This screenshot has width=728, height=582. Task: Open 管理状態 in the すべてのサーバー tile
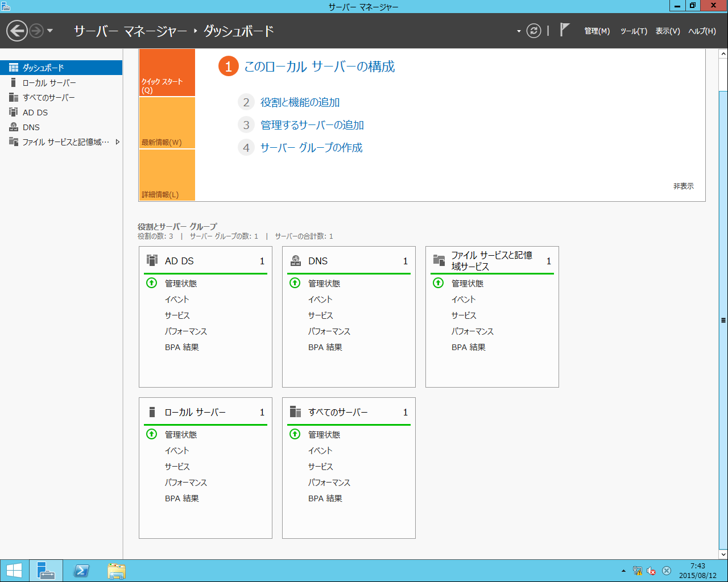pos(324,435)
